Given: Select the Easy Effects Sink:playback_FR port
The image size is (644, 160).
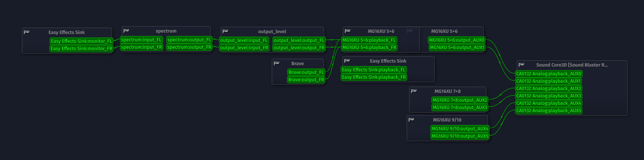Looking at the screenshot, I should [374, 77].
